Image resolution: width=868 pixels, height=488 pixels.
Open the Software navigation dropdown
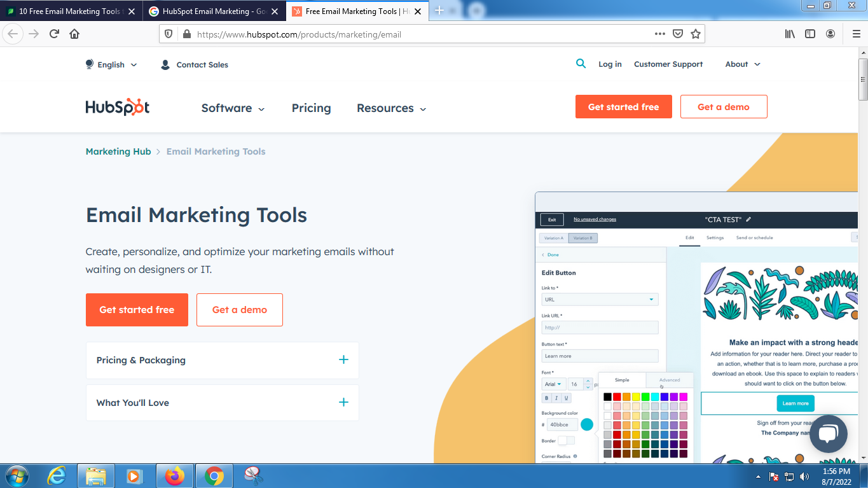[x=233, y=108]
